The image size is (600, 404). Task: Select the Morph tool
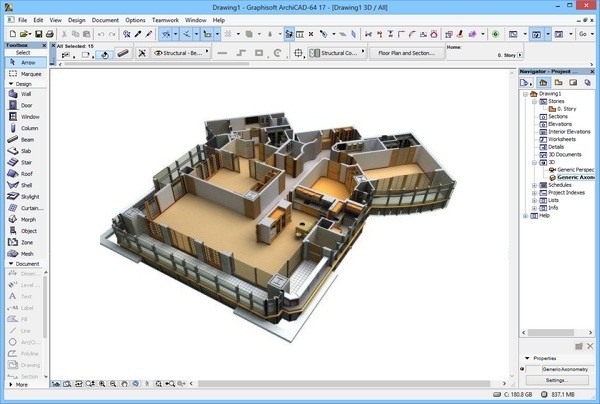click(25, 220)
